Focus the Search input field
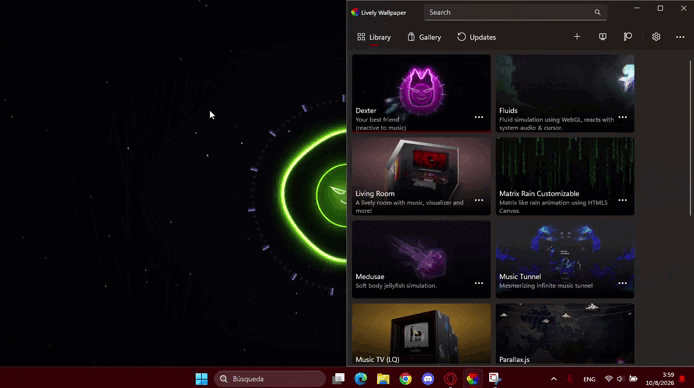The height and width of the screenshot is (388, 694). pyautogui.click(x=515, y=12)
